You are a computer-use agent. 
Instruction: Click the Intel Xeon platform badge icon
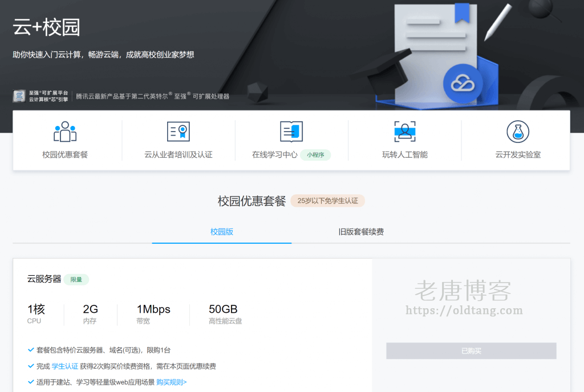point(19,96)
